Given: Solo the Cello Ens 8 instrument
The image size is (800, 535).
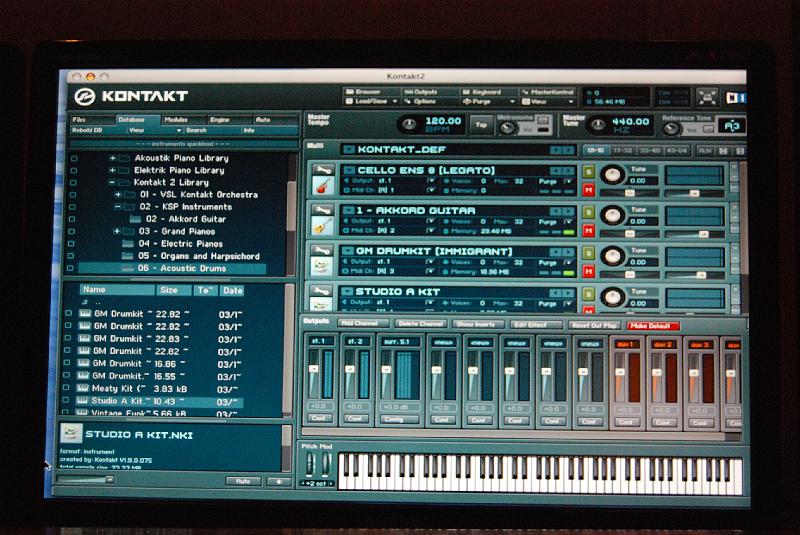Looking at the screenshot, I should (589, 171).
